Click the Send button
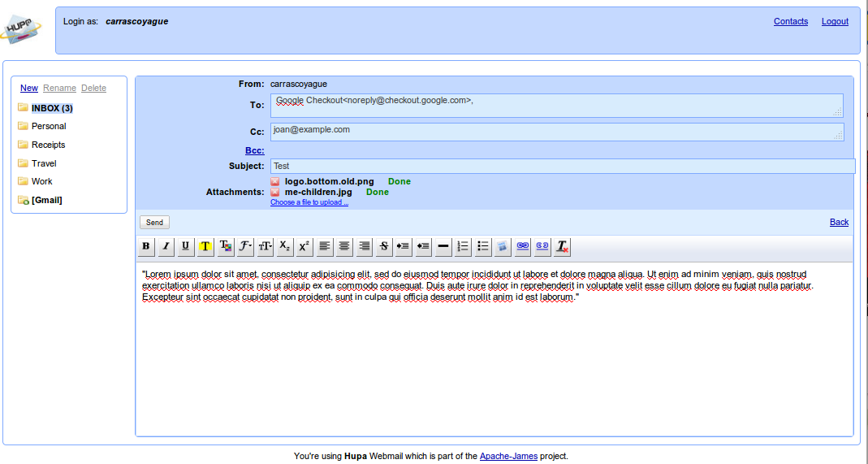Viewport: 868px width, 464px height. tap(154, 222)
